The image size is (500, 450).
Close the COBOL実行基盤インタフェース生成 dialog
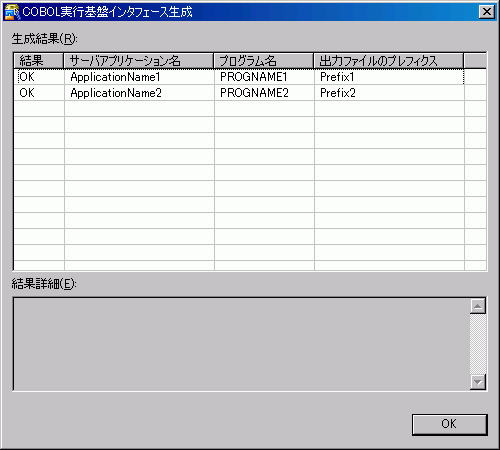487,12
